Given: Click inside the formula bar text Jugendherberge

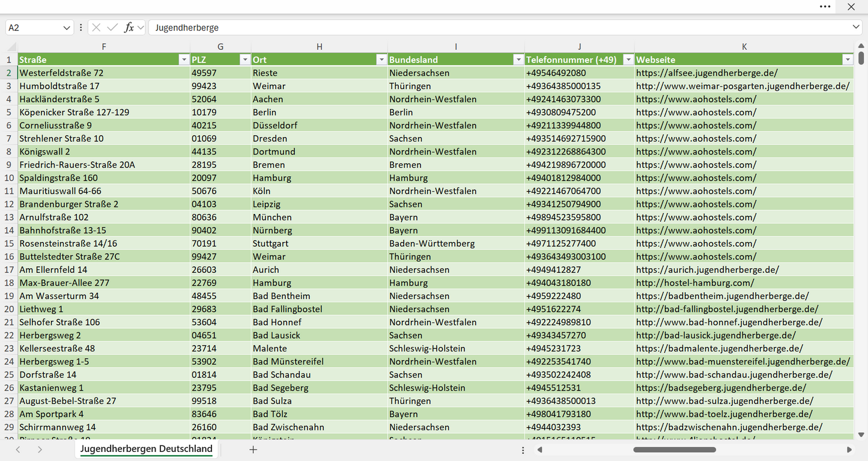Looking at the screenshot, I should (187, 28).
